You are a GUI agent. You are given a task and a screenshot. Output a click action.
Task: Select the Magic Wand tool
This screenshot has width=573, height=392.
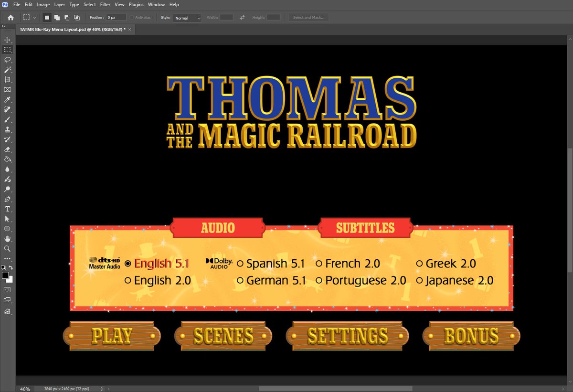(x=7, y=70)
